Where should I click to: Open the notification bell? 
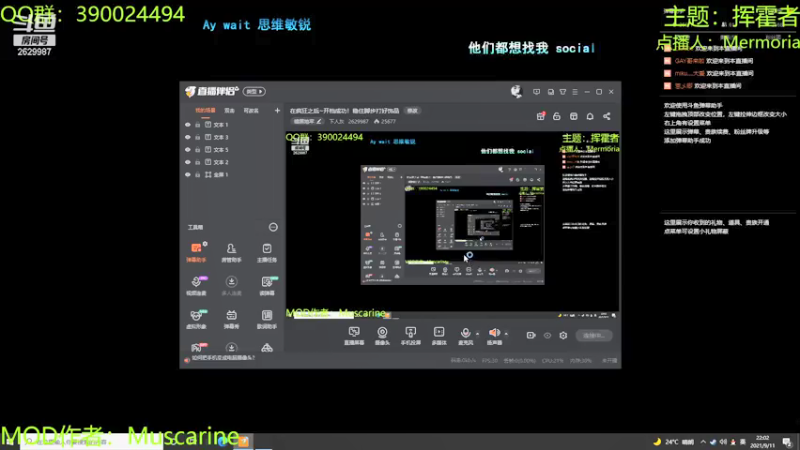(x=590, y=116)
